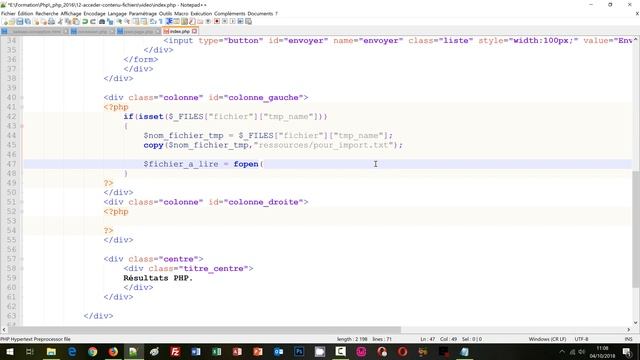The height and width of the screenshot is (360, 640).
Task: Open the Function List panel icon
Action: 192,21
